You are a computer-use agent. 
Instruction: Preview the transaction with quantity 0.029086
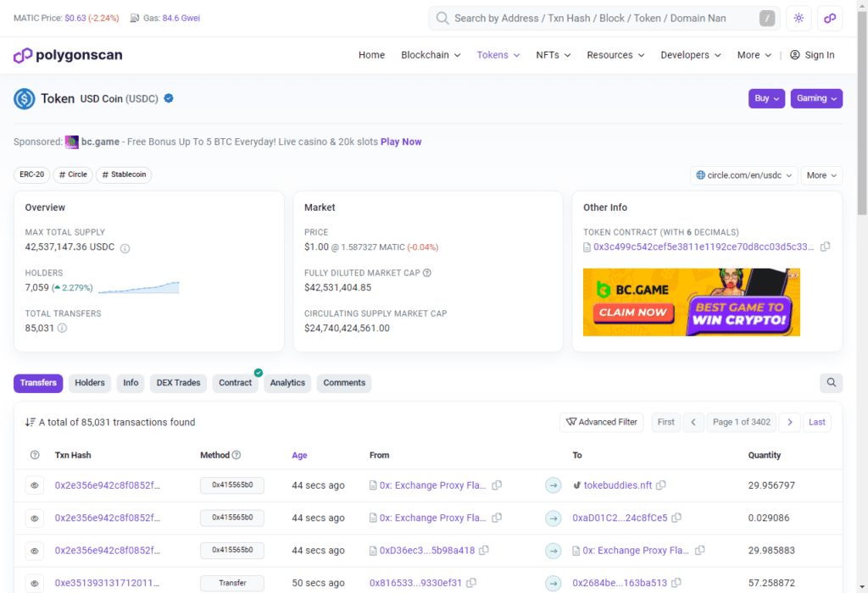pos(34,518)
